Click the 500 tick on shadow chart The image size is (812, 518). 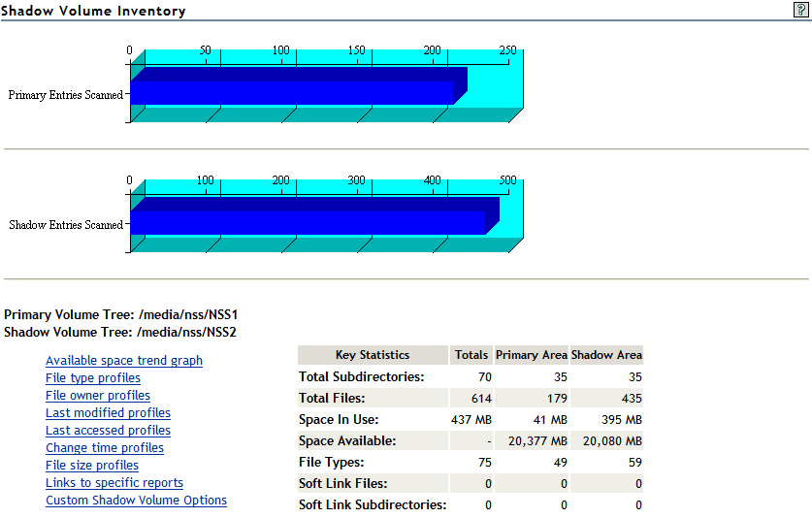[x=507, y=180]
